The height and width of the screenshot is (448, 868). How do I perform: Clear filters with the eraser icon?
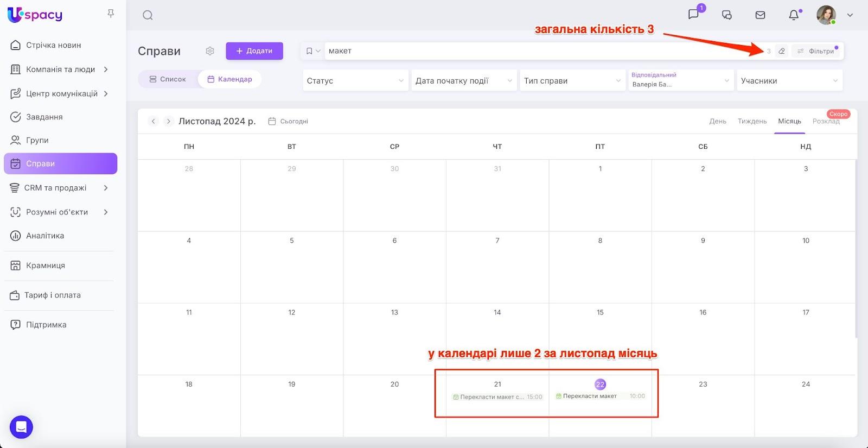782,51
